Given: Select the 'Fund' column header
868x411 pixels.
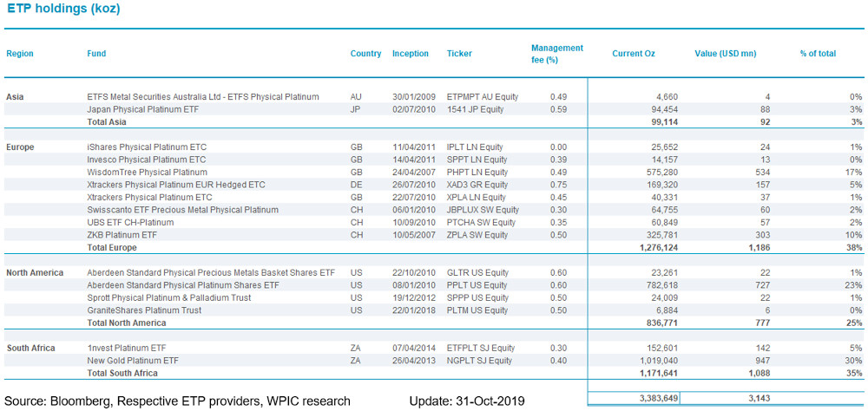Looking at the screenshot, I should (96, 54).
